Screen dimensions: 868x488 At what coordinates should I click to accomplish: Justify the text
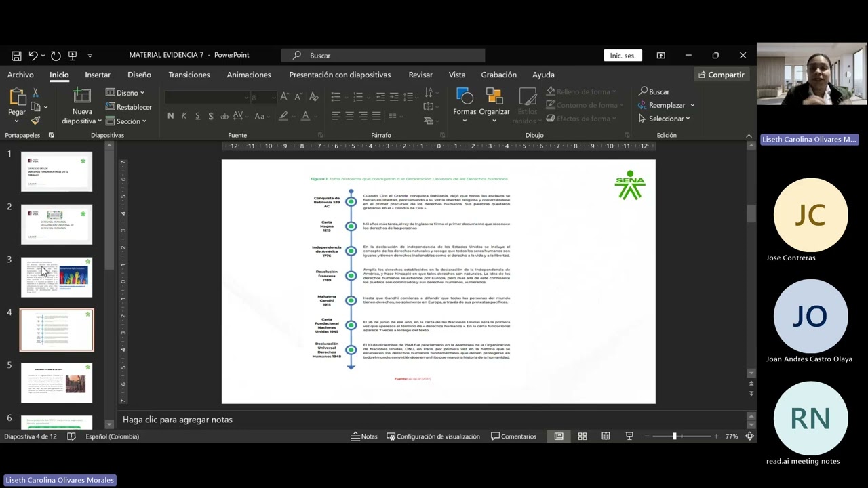click(376, 116)
